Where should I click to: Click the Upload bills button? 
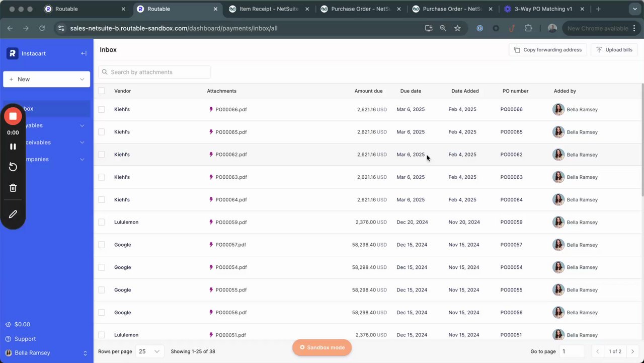click(614, 50)
